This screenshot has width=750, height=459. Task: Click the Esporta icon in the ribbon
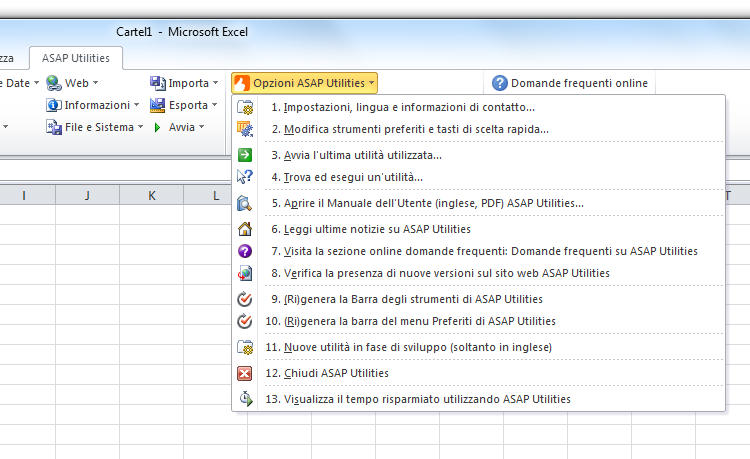tap(157, 105)
